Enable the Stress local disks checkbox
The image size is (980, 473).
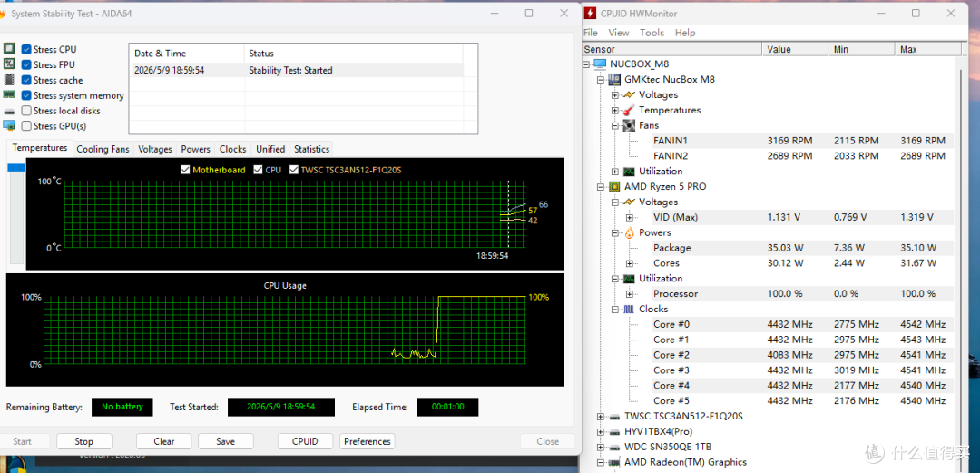tap(26, 111)
